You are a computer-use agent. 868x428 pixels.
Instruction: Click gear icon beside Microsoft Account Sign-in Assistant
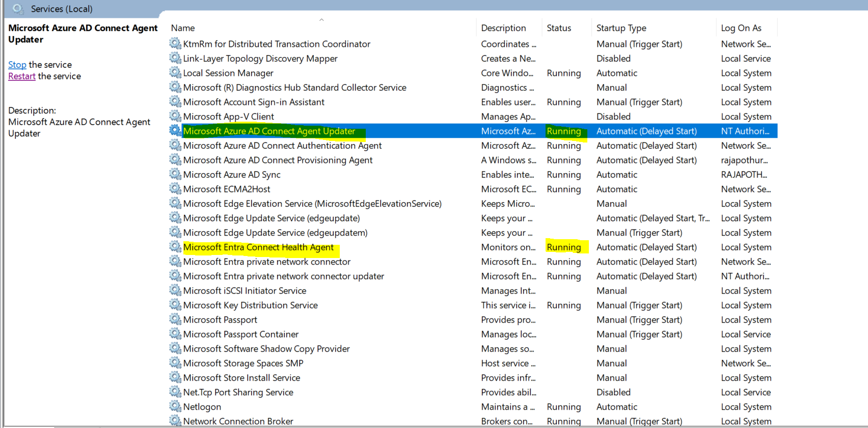pos(175,102)
